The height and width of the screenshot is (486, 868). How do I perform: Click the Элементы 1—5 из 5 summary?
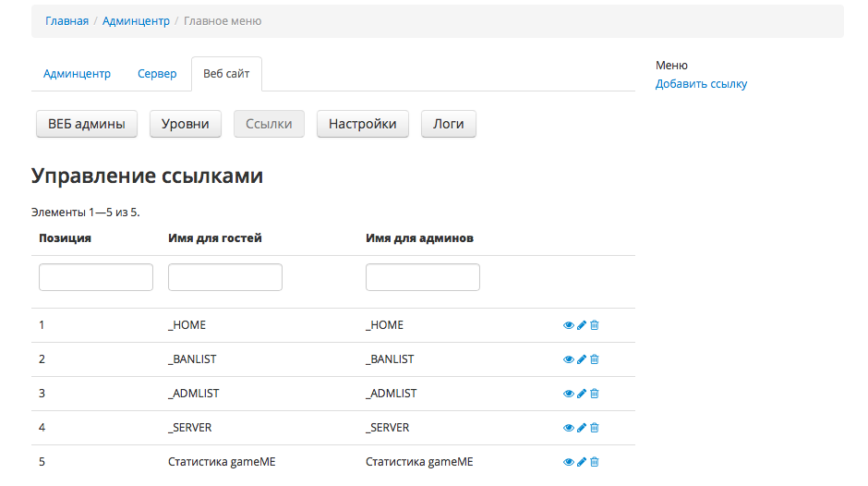pyautogui.click(x=86, y=213)
